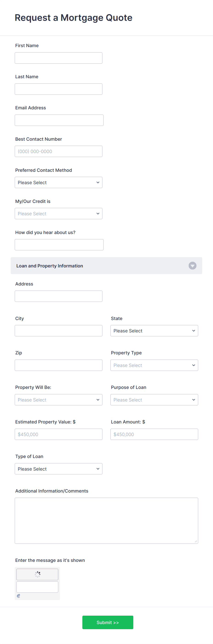Open the Type of Loan dropdown

pyautogui.click(x=58, y=469)
